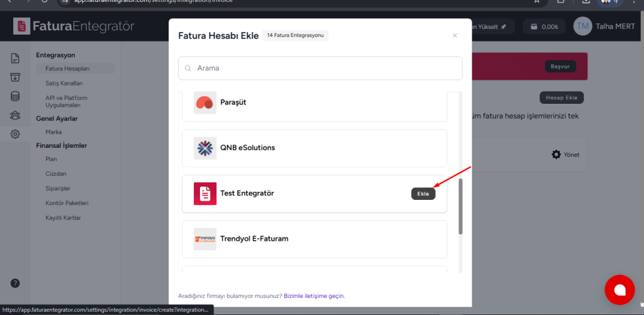This screenshot has height=315, width=644.
Task: Open the help question mark icon
Action: [x=15, y=283]
